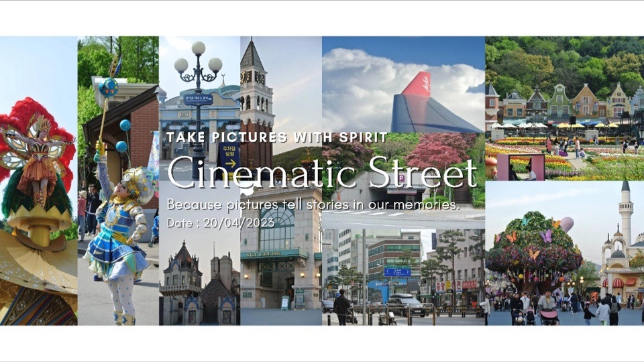644x362 pixels.
Task: Click the 'Cinematic Street' title text
Action: coord(322,172)
